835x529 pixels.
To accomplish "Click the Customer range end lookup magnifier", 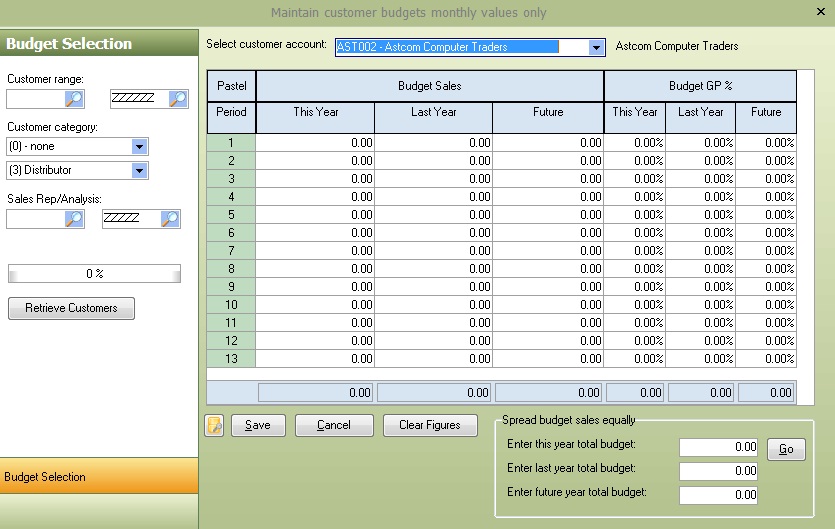I will 178,98.
